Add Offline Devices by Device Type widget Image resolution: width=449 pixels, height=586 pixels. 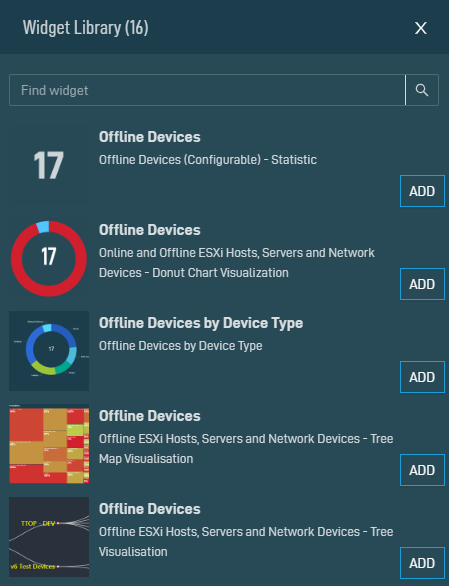(422, 377)
